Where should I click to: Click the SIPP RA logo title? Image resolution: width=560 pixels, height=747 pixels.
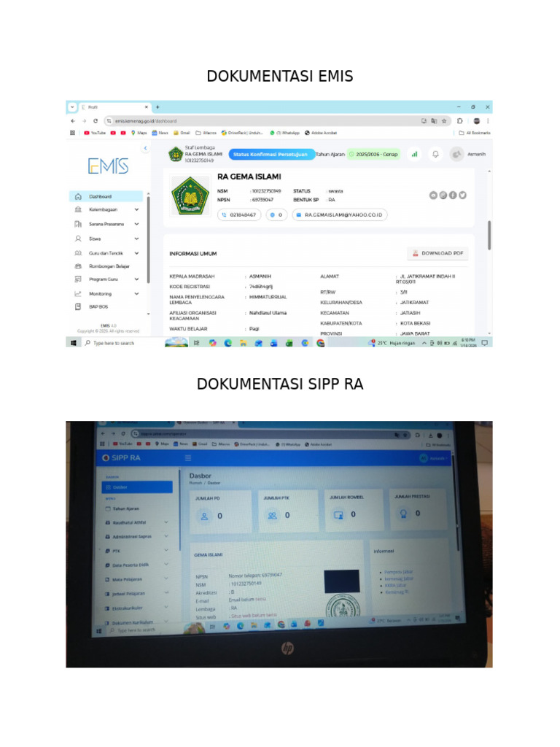122,458
